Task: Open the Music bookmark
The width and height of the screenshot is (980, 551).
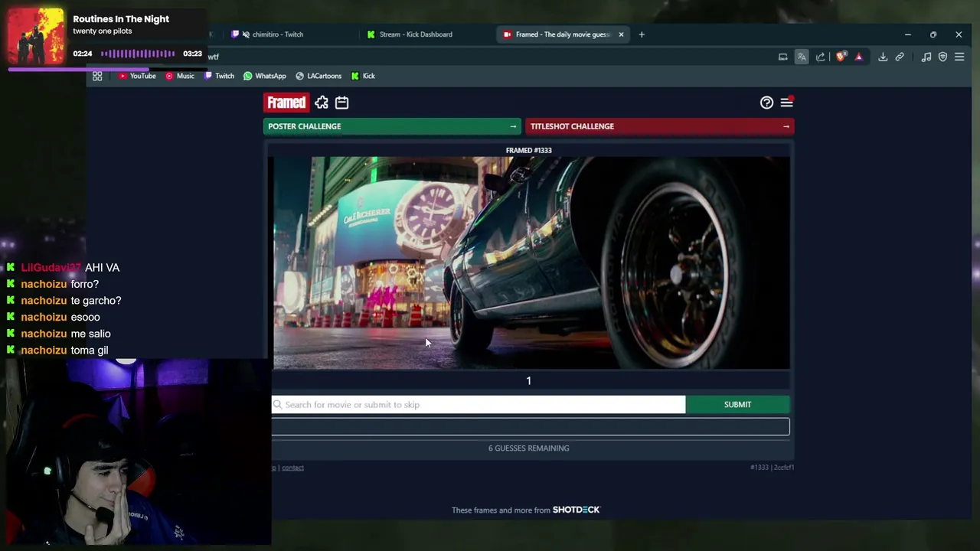Action: click(180, 76)
